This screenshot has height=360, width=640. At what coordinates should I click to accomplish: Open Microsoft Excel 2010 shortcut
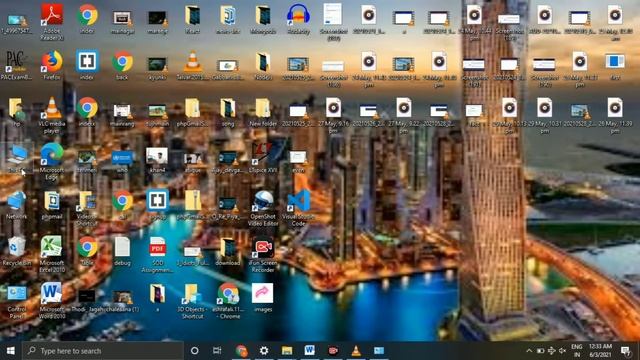(x=52, y=255)
